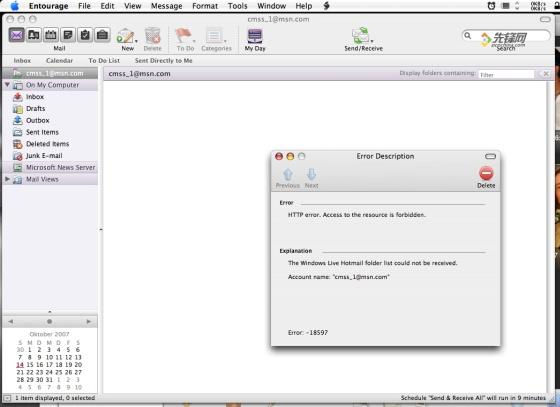Image resolution: width=560 pixels, height=407 pixels.
Task: Open the Message menu
Action: [x=166, y=6]
